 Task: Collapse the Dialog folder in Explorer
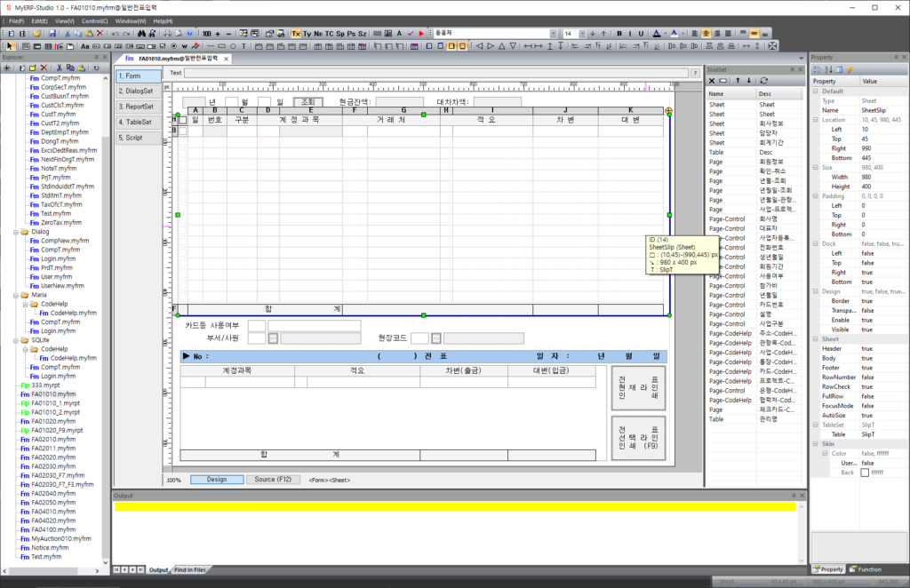(16, 232)
